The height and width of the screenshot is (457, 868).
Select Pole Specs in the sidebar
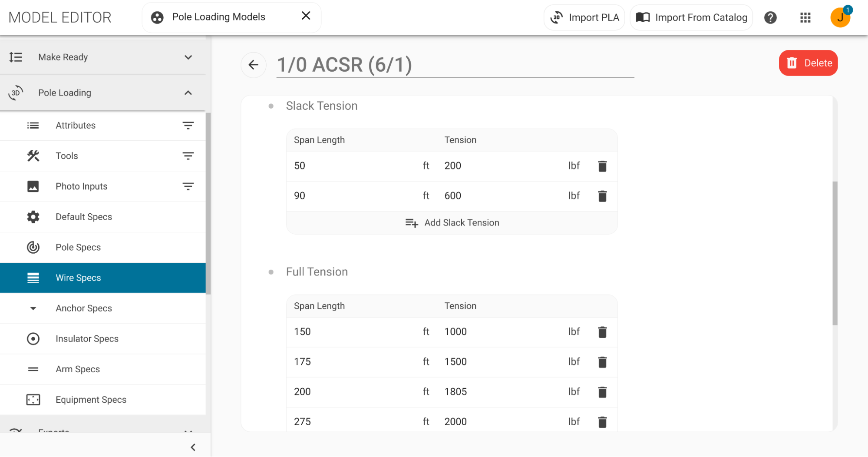(78, 248)
